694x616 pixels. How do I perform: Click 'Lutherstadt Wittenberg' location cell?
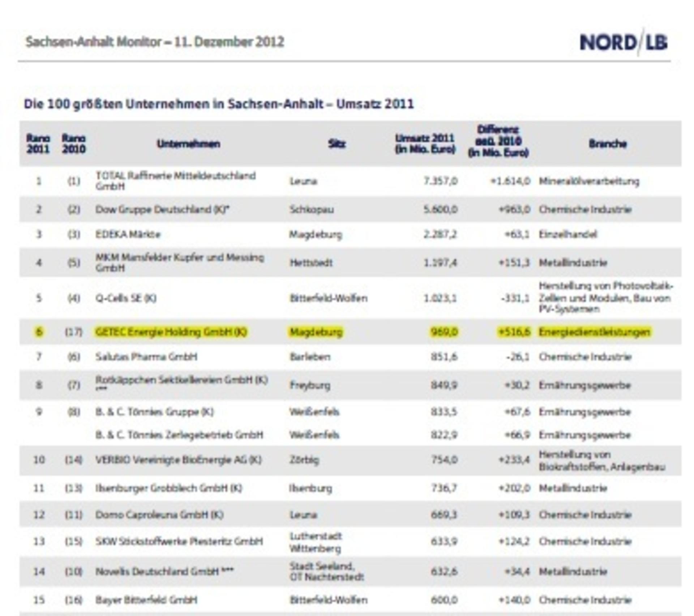pos(316,542)
